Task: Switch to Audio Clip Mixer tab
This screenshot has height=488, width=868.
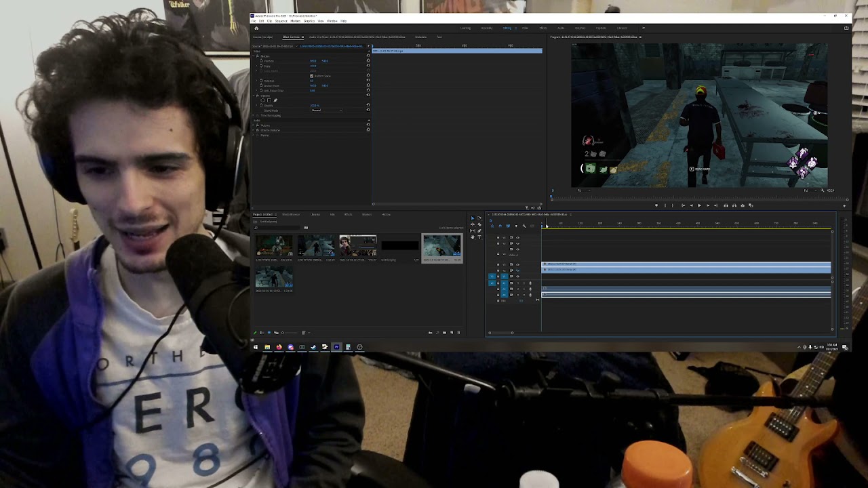Action: pyautogui.click(x=357, y=37)
